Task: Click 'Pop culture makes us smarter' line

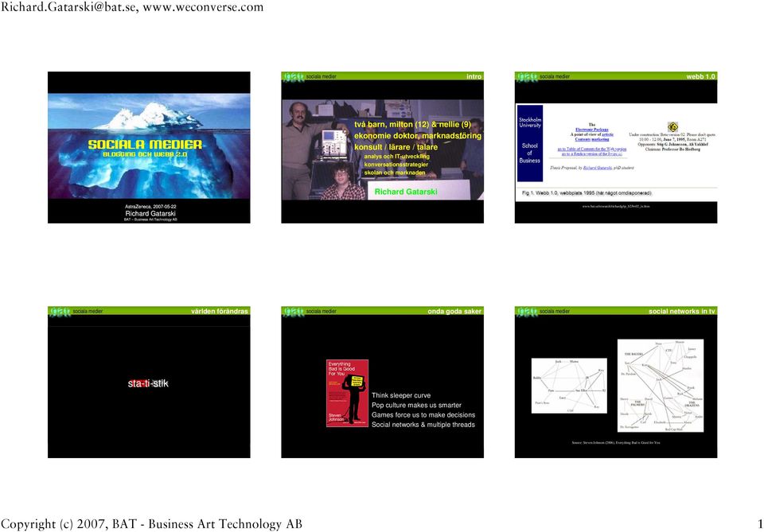Action: (x=416, y=405)
